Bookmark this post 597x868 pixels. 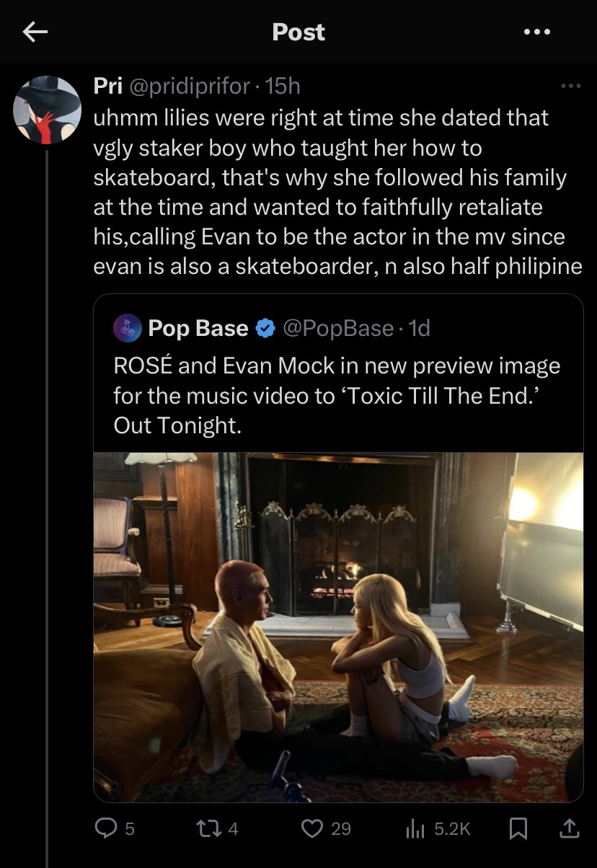point(518,828)
